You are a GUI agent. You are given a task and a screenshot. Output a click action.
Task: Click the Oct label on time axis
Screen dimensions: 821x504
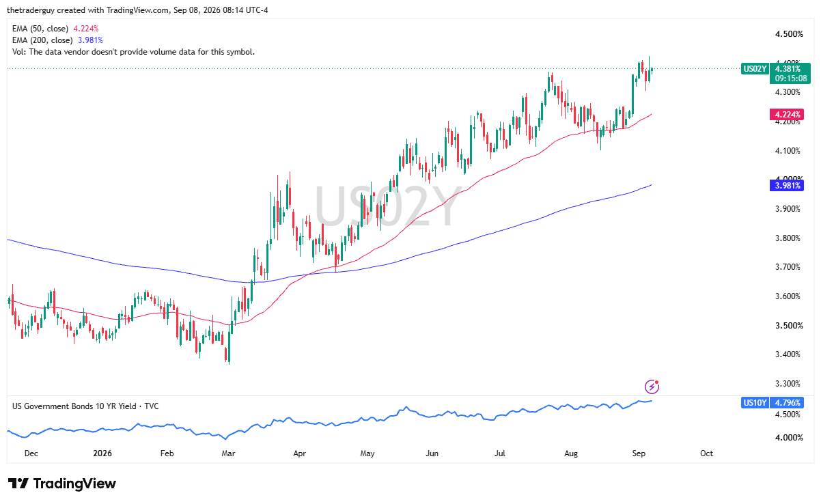pyautogui.click(x=707, y=453)
